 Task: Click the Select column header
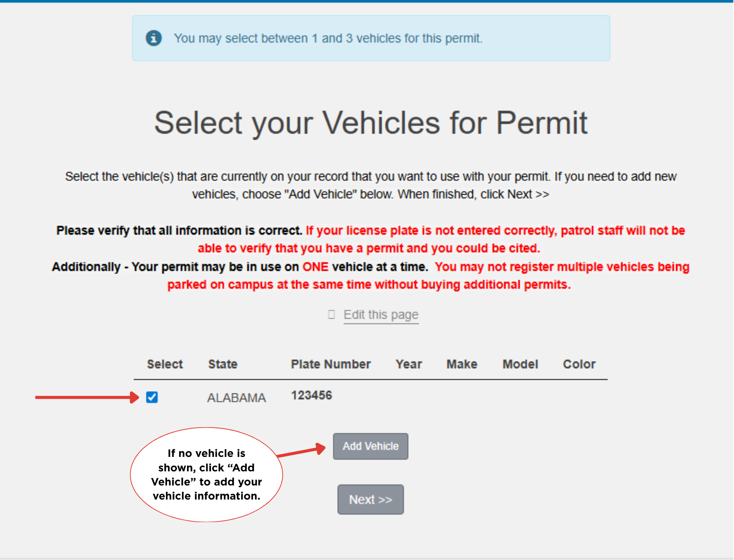pyautogui.click(x=164, y=364)
